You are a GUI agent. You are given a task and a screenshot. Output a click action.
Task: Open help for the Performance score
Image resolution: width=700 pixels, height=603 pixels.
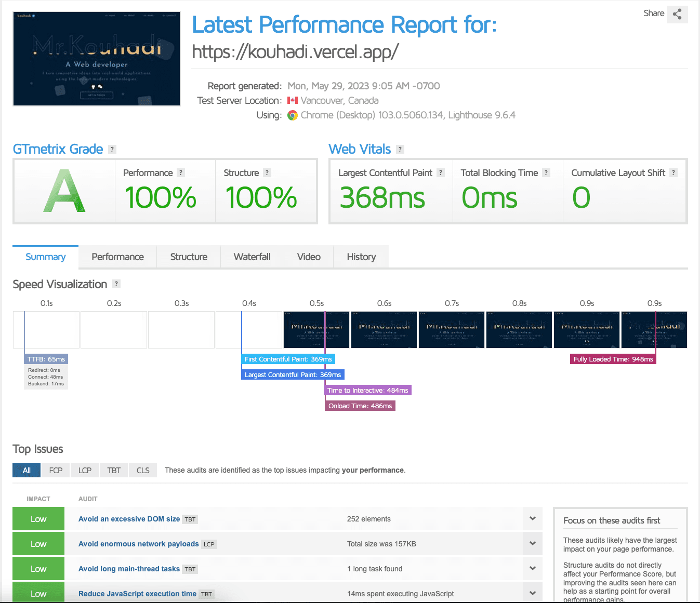point(180,172)
